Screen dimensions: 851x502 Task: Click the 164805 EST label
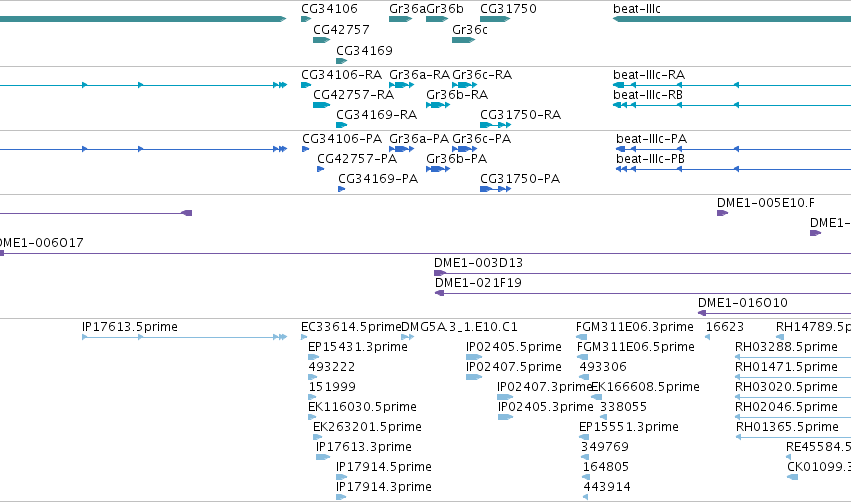[606, 467]
